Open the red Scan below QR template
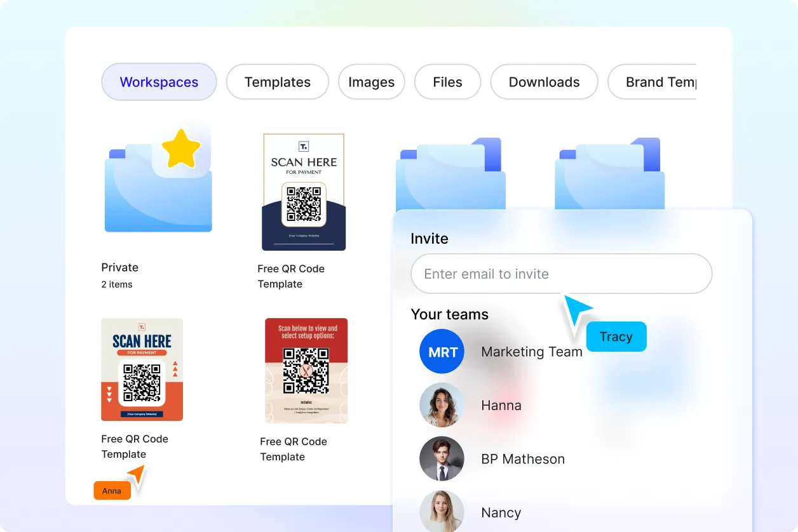 [306, 371]
